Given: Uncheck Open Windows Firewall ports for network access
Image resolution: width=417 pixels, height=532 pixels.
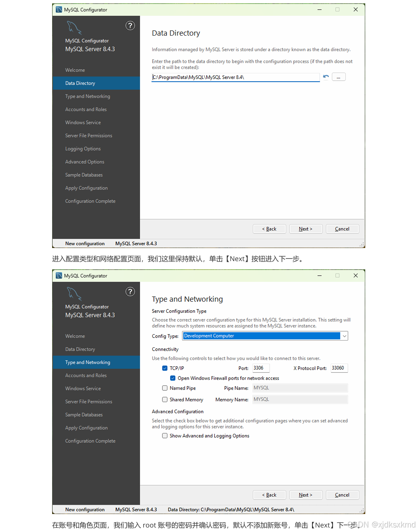Looking at the screenshot, I should click(x=172, y=378).
